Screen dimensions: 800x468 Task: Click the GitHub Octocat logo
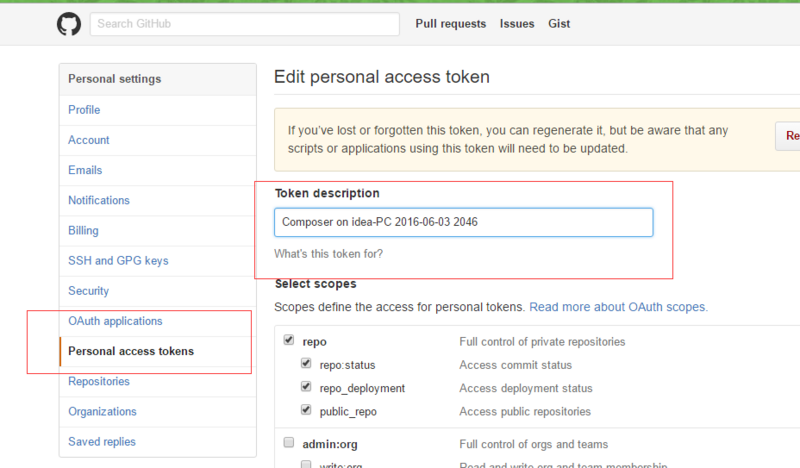(x=68, y=24)
